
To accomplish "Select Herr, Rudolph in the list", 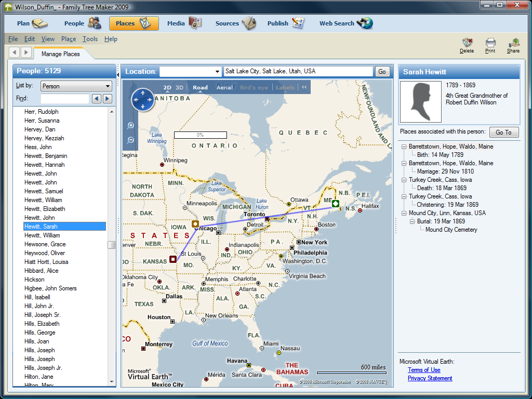I will tap(42, 112).
